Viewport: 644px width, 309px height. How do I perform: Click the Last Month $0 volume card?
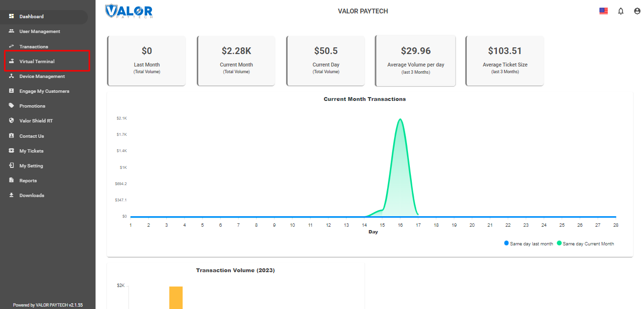147,61
